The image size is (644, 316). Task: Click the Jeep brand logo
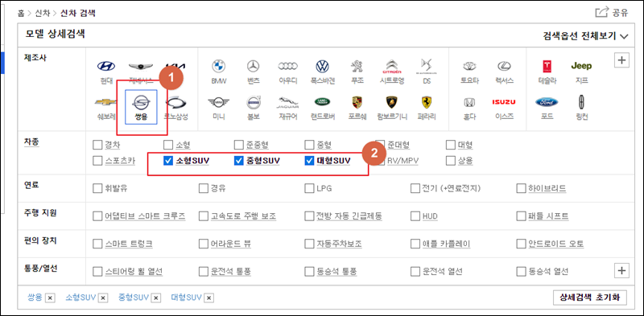coord(581,66)
